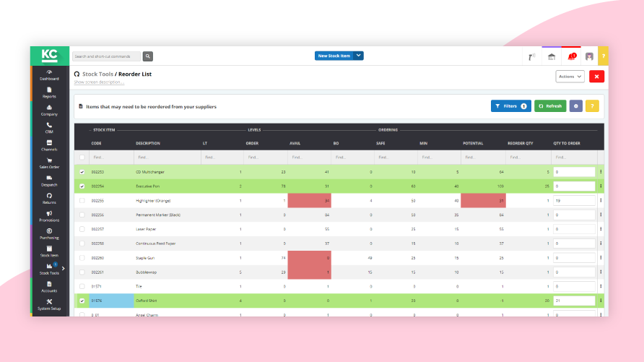Edit qty to order for Highlighter (Orange)
The image size is (644, 362).
(574, 201)
